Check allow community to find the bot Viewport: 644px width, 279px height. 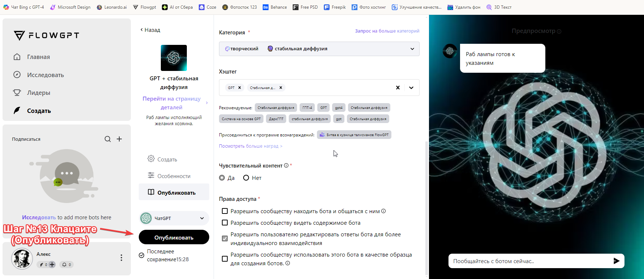[x=225, y=211]
